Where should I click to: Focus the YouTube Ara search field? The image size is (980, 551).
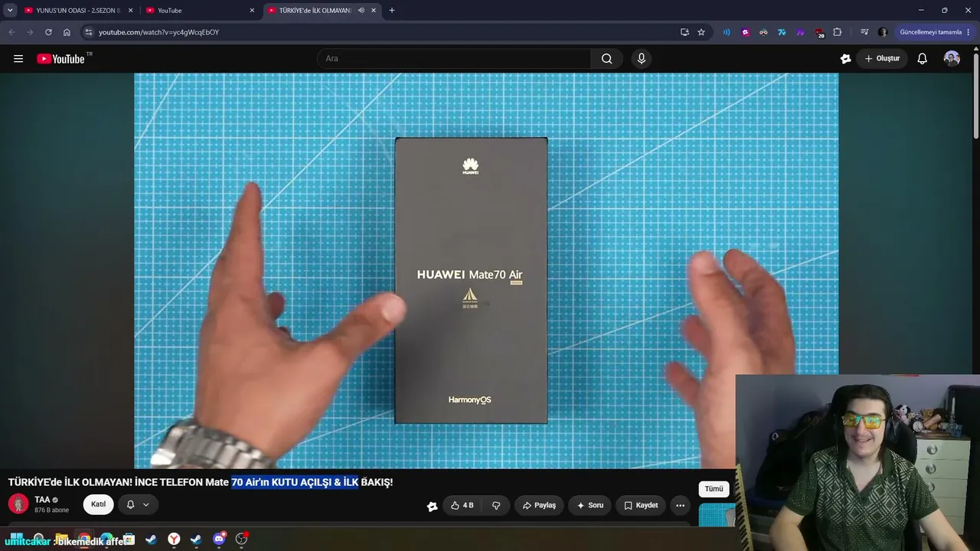tap(454, 59)
